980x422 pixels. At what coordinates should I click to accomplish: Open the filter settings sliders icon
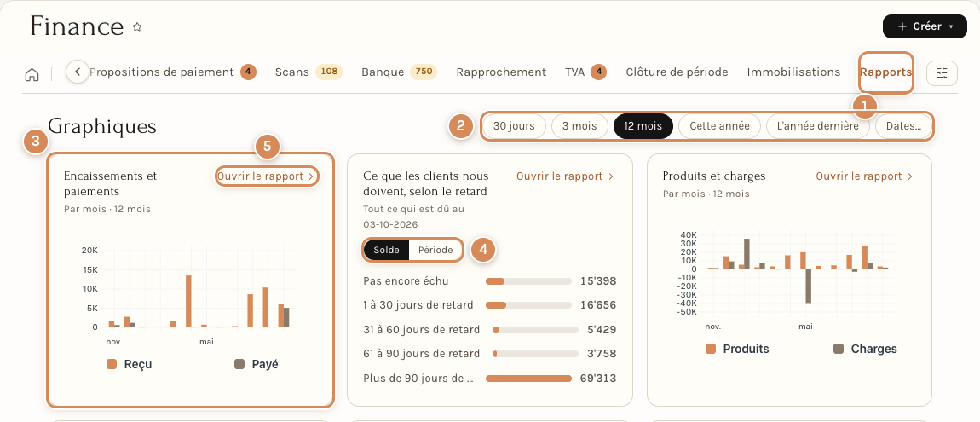[x=942, y=72]
